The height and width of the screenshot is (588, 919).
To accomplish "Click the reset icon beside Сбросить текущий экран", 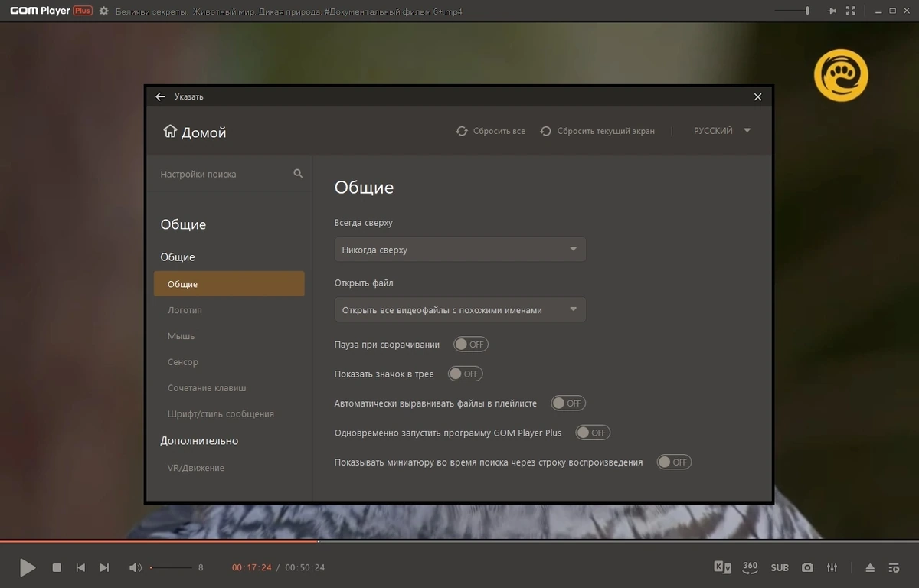I will [546, 131].
